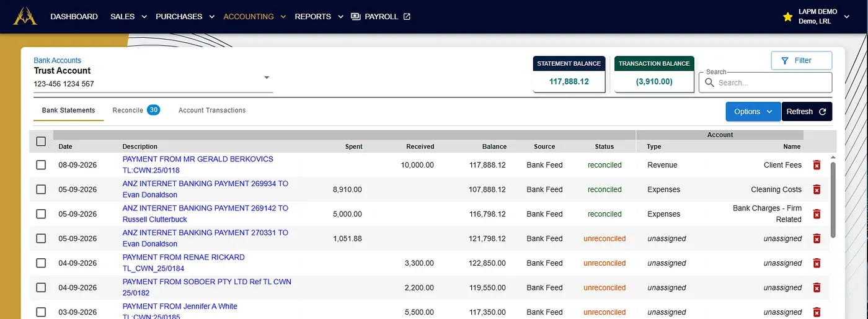The image size is (868, 319).
Task: Open the LAPM Demo user dropdown chevron
Action: pyautogui.click(x=846, y=17)
